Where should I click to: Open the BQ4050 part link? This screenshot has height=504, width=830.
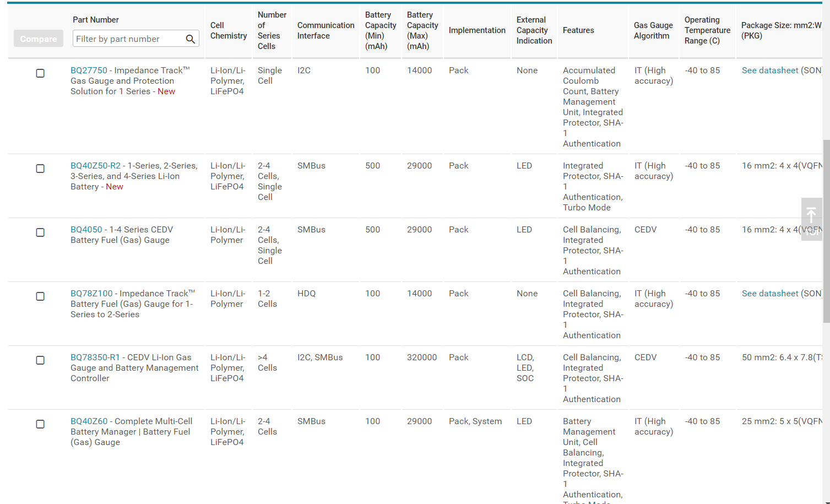pos(86,230)
